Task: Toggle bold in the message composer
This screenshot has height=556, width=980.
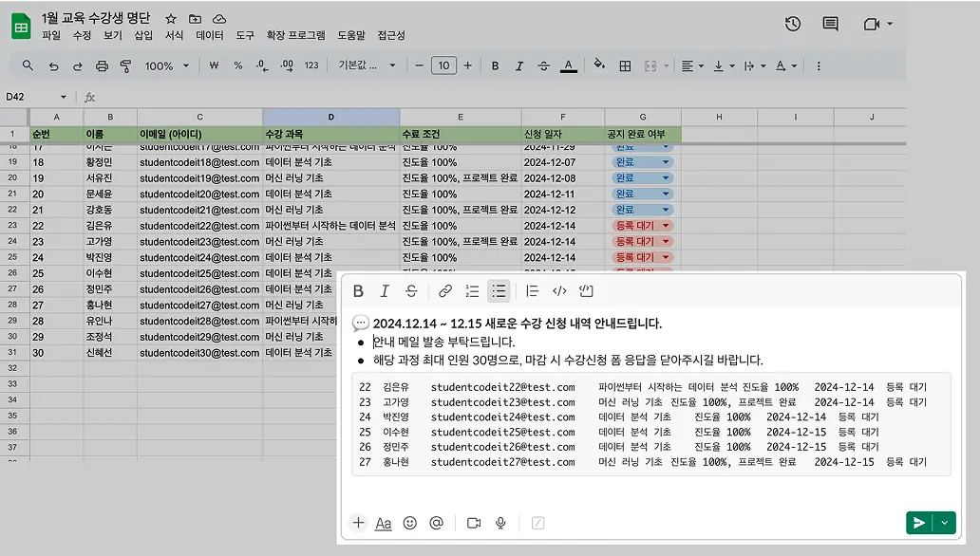Action: coord(358,291)
